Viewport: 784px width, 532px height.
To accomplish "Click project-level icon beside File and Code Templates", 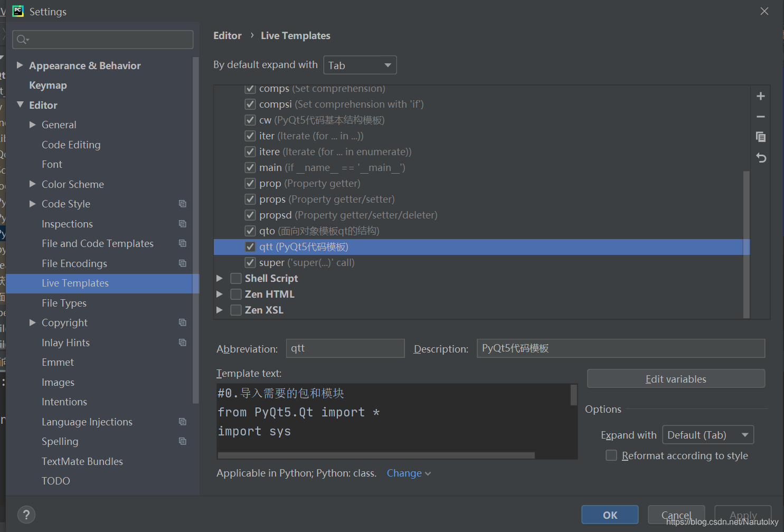I will 183,243.
